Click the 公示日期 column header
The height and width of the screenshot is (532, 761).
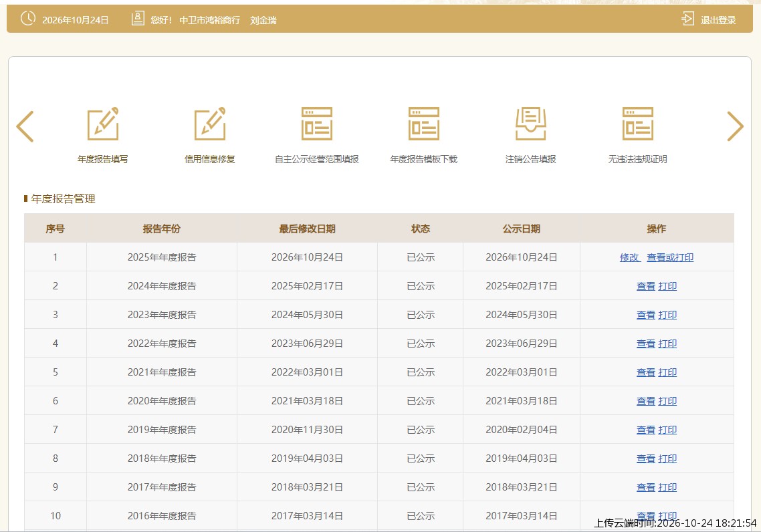[x=521, y=229]
